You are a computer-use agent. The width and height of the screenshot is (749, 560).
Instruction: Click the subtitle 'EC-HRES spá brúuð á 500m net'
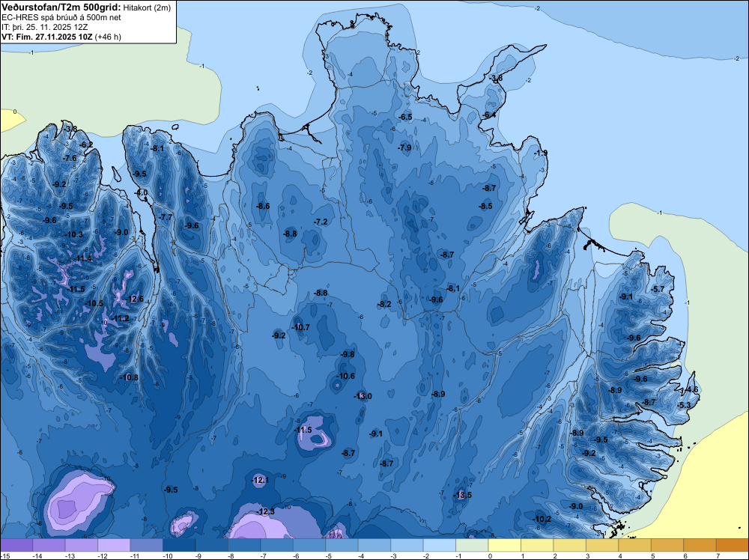[61, 17]
